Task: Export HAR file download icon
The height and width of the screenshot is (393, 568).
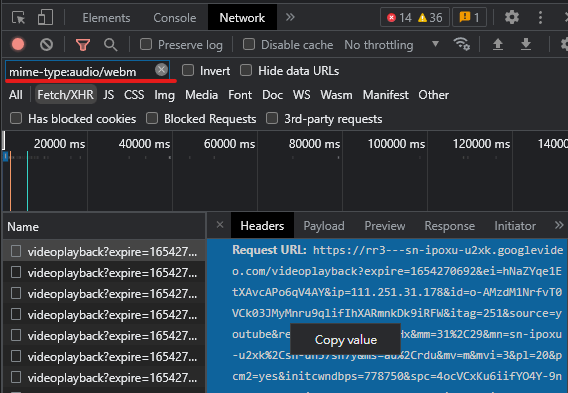Action: (526, 45)
